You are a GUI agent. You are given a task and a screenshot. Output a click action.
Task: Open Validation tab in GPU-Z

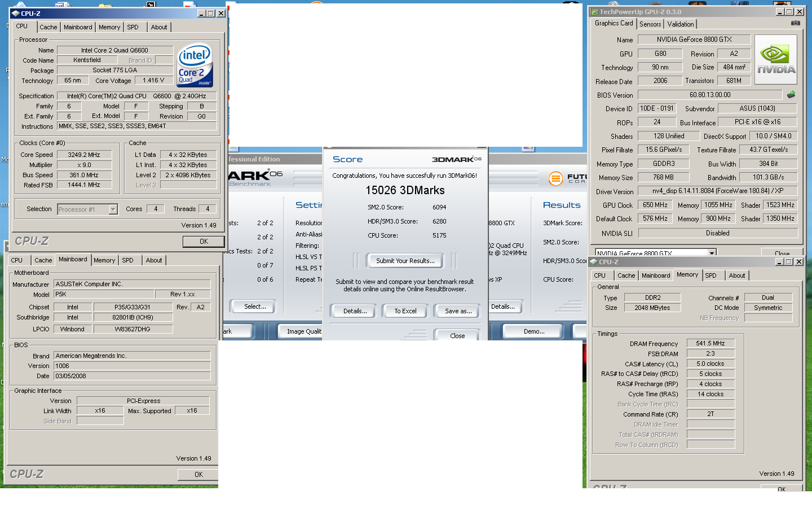(681, 24)
